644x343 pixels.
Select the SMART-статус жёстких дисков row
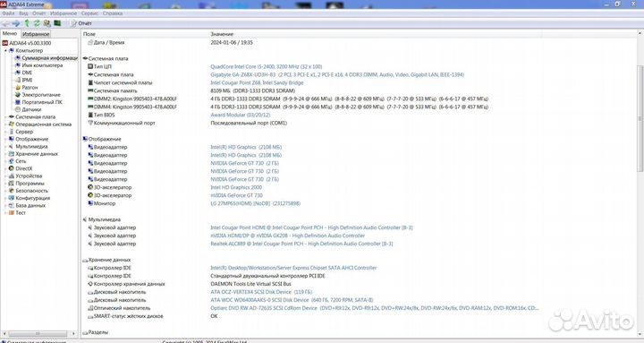(152, 316)
